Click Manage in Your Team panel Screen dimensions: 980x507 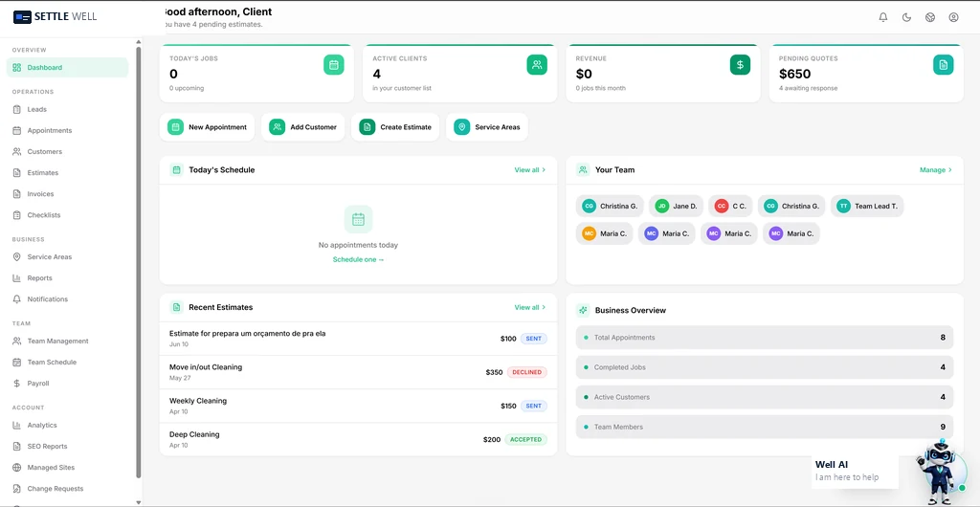pyautogui.click(x=936, y=170)
